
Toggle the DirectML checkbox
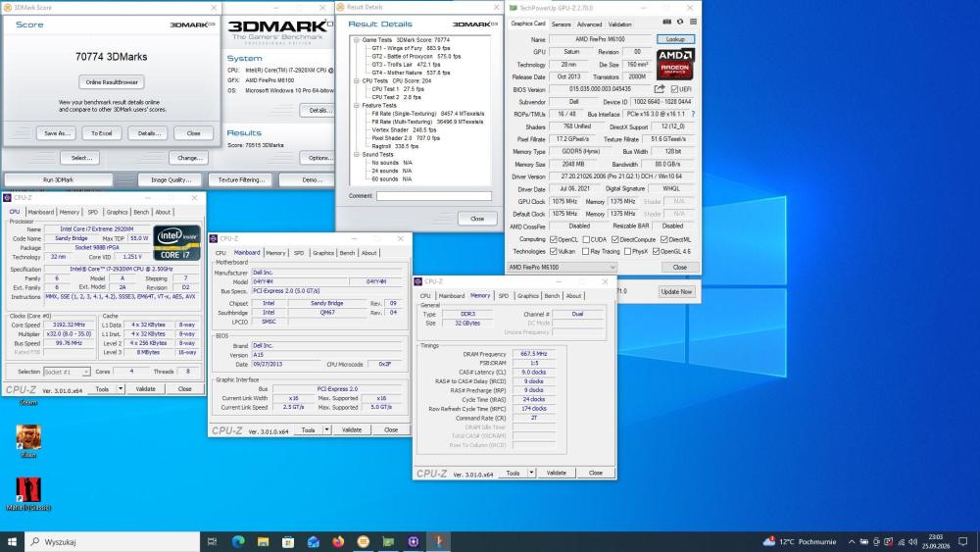[663, 239]
